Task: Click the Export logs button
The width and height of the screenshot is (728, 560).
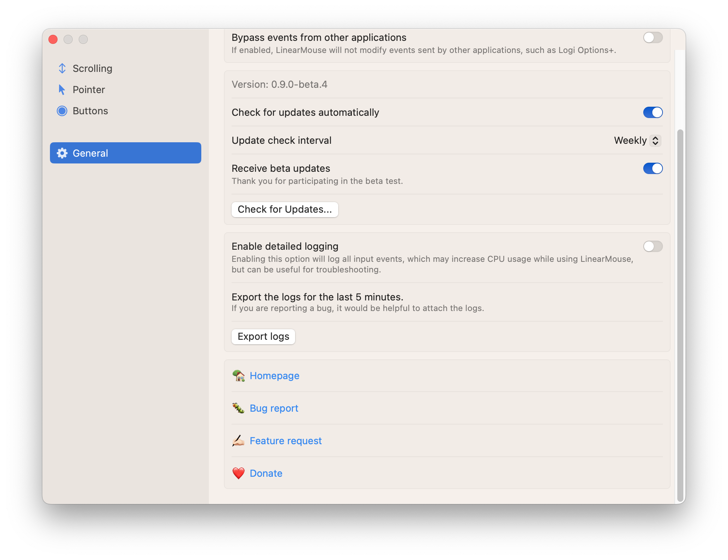Action: 263,336
